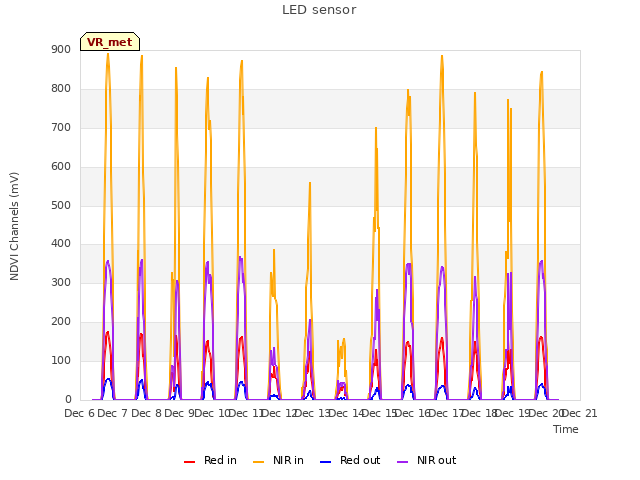Click the 300 y-axis tick label
The image size is (640, 480).
tap(61, 282)
